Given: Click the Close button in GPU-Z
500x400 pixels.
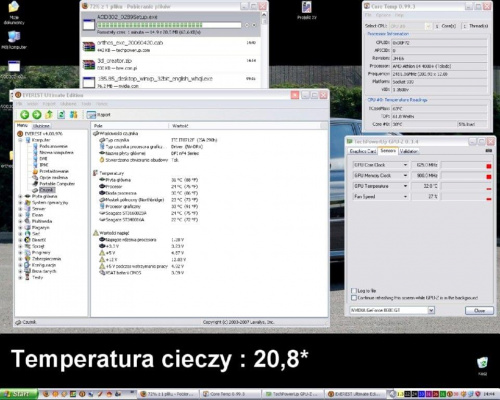Looking at the screenshot, I should click(x=479, y=310).
